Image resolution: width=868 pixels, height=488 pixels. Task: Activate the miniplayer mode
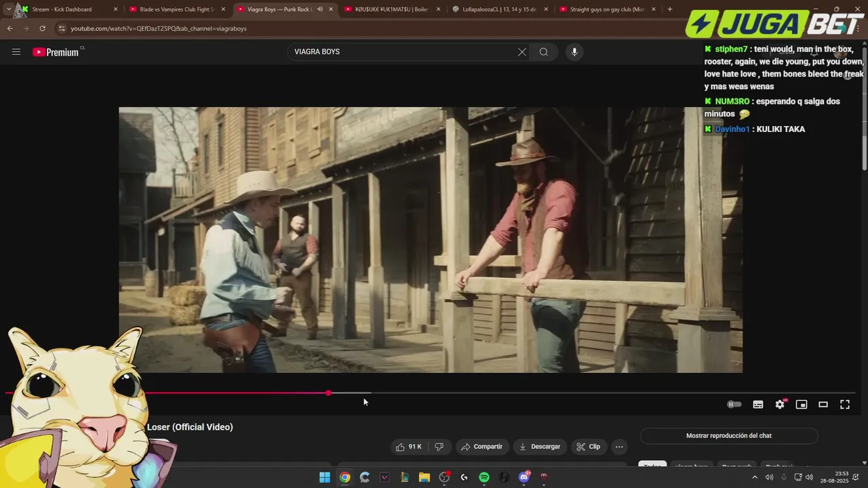(x=802, y=404)
